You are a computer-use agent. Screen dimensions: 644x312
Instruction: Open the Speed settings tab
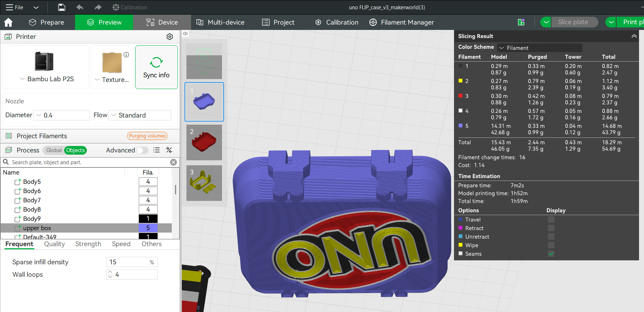[121, 244]
